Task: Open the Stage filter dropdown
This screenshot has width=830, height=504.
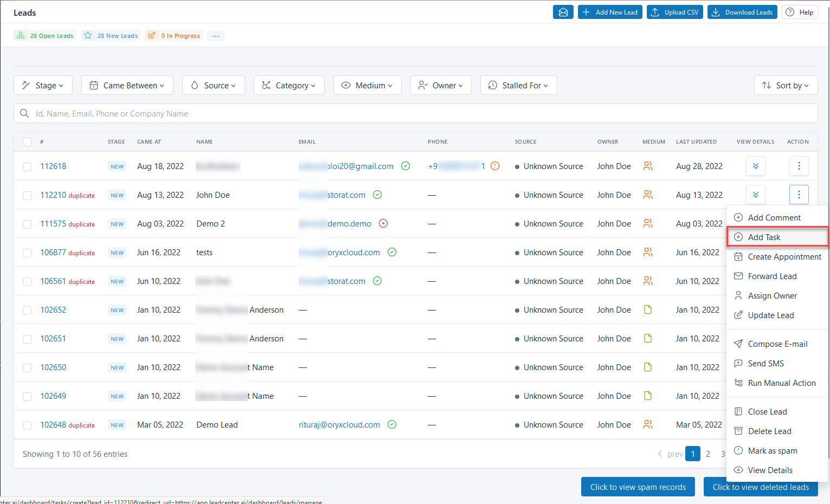Action: pyautogui.click(x=43, y=85)
